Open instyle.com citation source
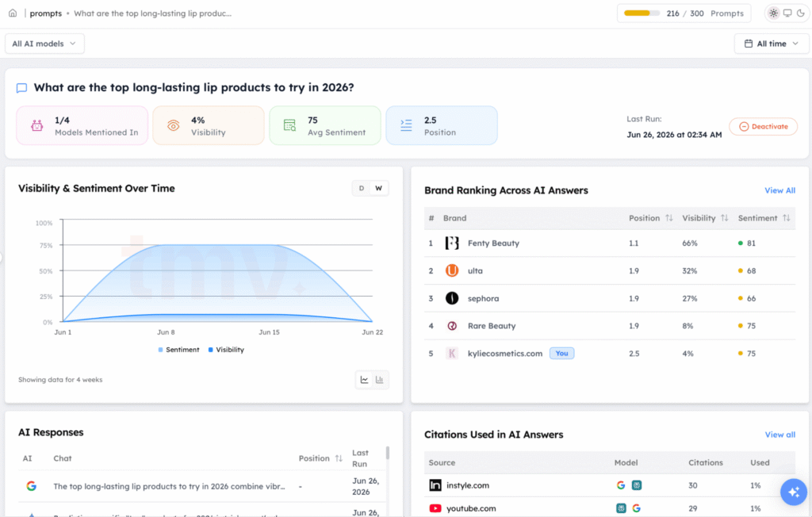 point(468,485)
